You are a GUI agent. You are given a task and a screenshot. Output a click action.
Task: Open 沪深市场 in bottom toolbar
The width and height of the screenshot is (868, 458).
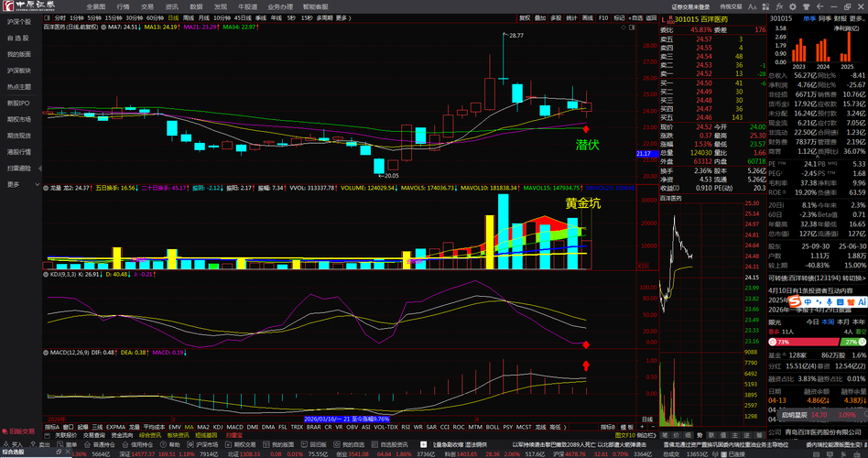click(x=203, y=444)
